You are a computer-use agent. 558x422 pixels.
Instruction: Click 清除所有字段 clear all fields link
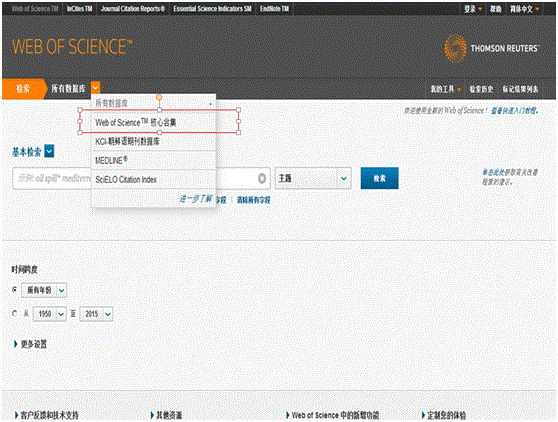click(x=254, y=200)
